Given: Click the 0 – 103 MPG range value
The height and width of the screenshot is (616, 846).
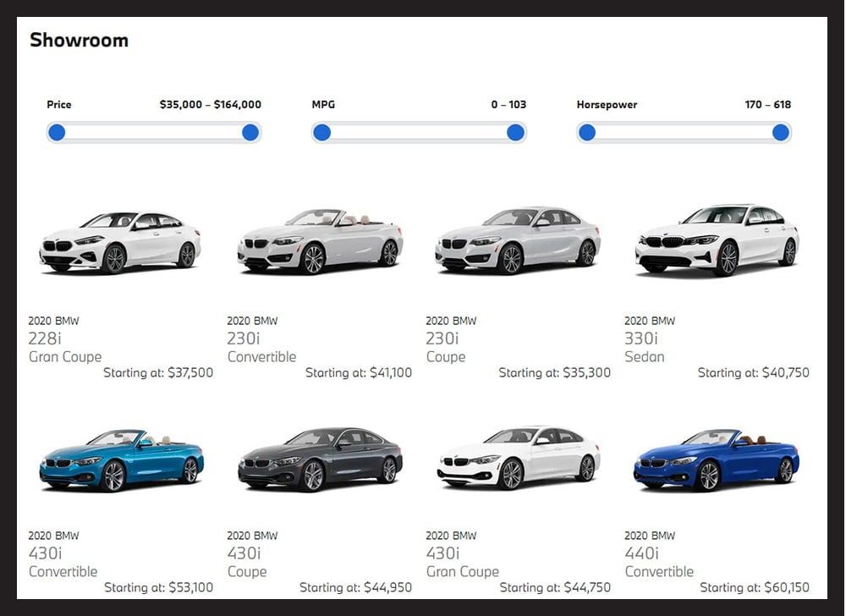Looking at the screenshot, I should point(508,105).
